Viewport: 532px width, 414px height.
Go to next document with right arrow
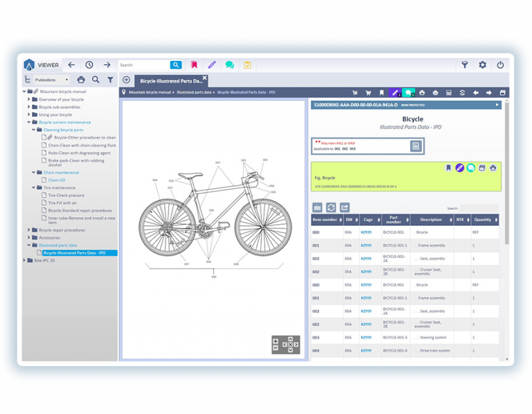[x=489, y=92]
